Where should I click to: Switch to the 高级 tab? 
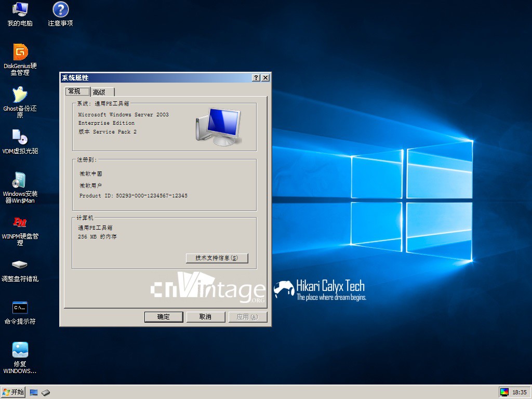tap(103, 92)
